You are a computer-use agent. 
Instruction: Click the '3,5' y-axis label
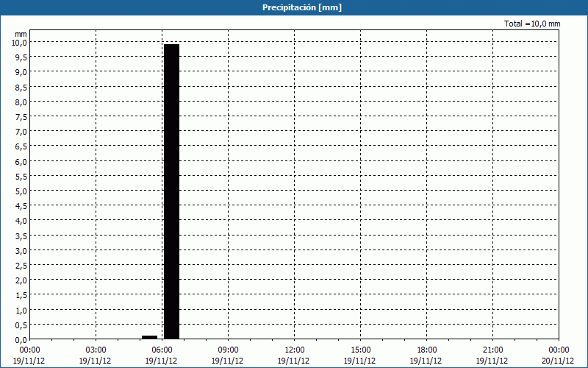pos(21,236)
